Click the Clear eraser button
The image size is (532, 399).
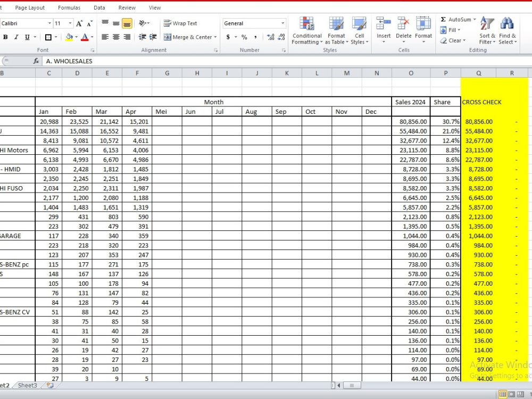453,40
